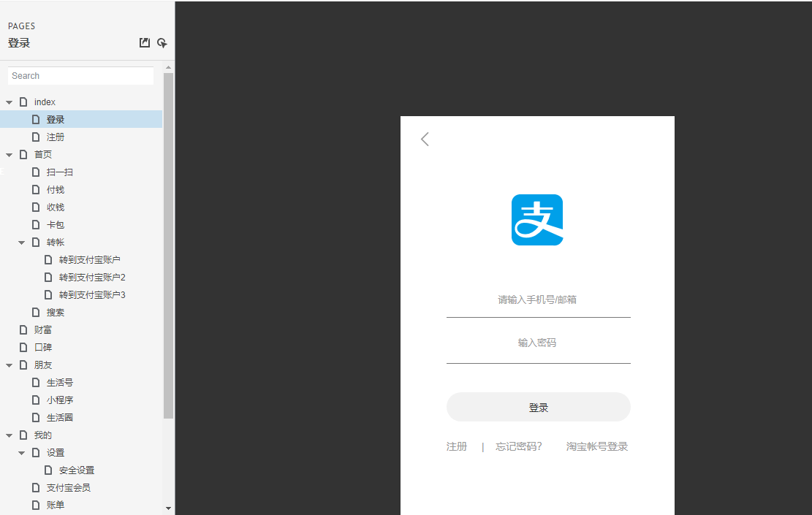Click the 淘宝帐号登录 link
Image resolution: width=812 pixels, height=515 pixels.
(x=597, y=446)
